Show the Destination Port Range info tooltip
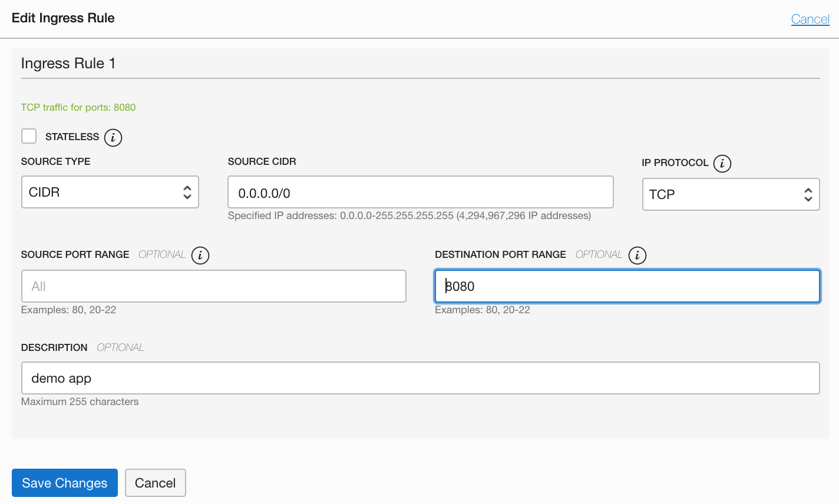839x504 pixels. (x=637, y=255)
